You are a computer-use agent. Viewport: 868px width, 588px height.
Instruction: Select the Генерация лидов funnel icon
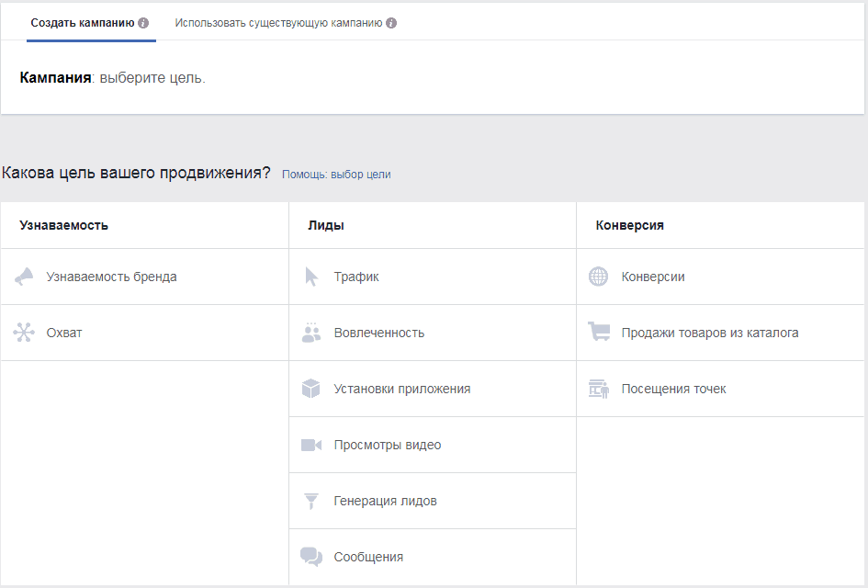(x=312, y=500)
